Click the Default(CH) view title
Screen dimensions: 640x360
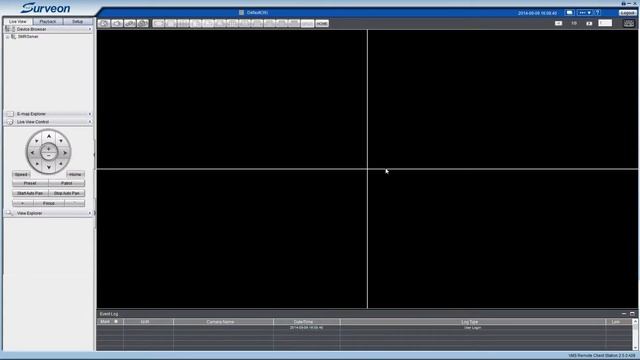pos(257,13)
